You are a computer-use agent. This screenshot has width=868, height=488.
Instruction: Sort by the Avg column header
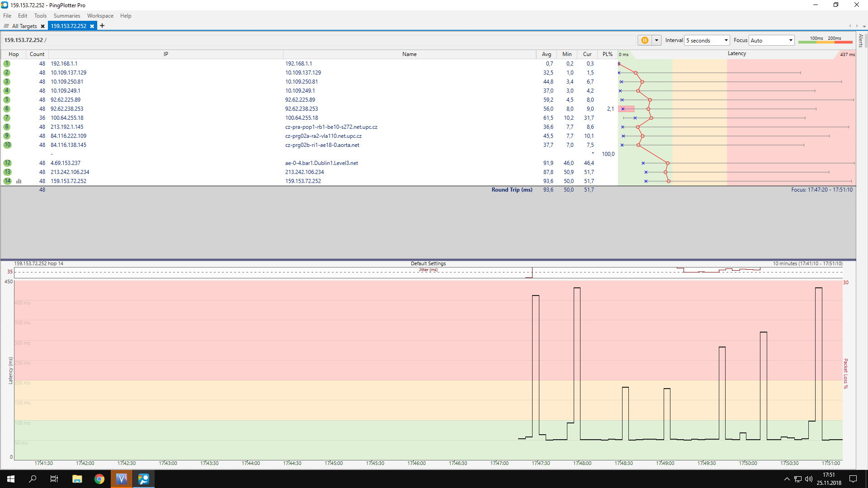tap(546, 54)
